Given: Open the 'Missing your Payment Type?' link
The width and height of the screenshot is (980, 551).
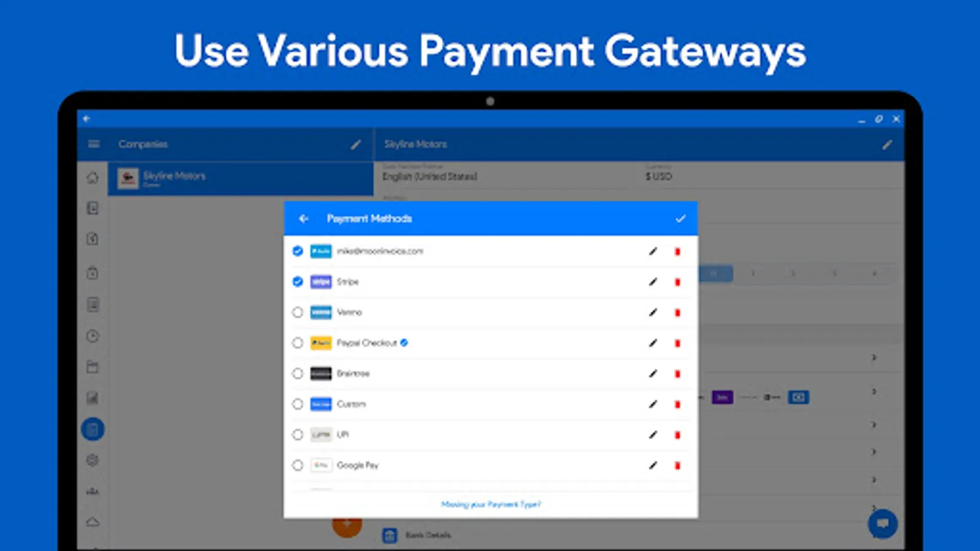Looking at the screenshot, I should [491, 504].
